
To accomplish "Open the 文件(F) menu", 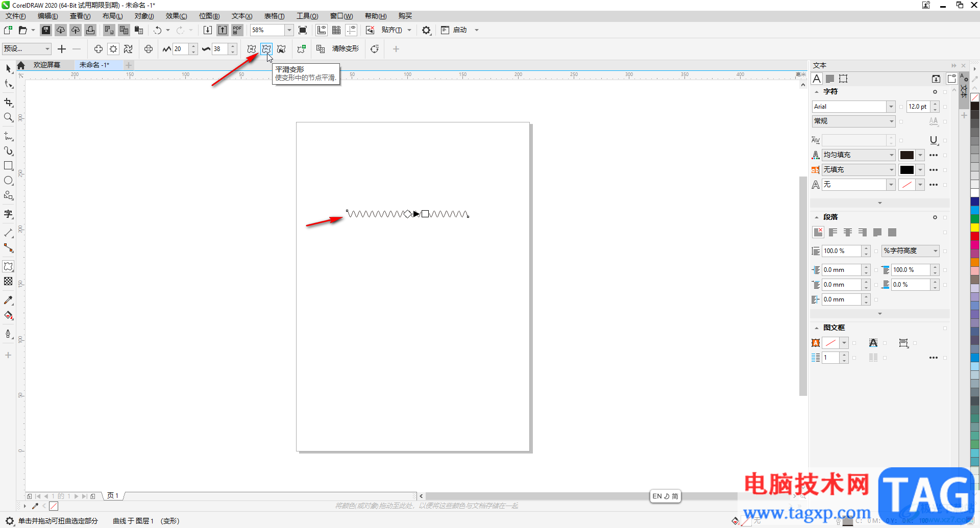I will (16, 16).
